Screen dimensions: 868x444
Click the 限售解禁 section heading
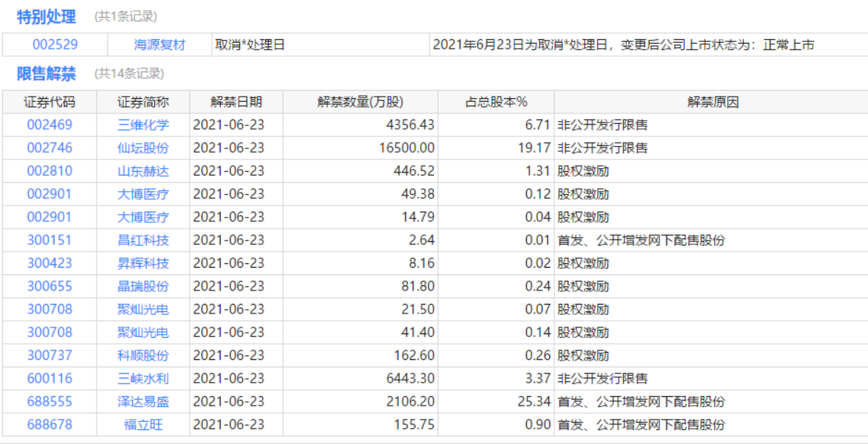pos(46,74)
